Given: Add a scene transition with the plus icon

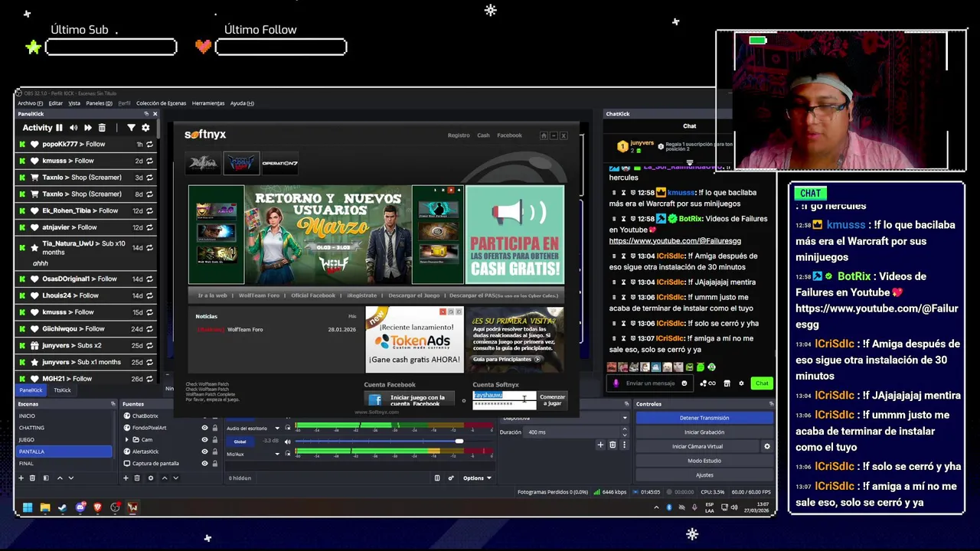Looking at the screenshot, I should click(600, 445).
